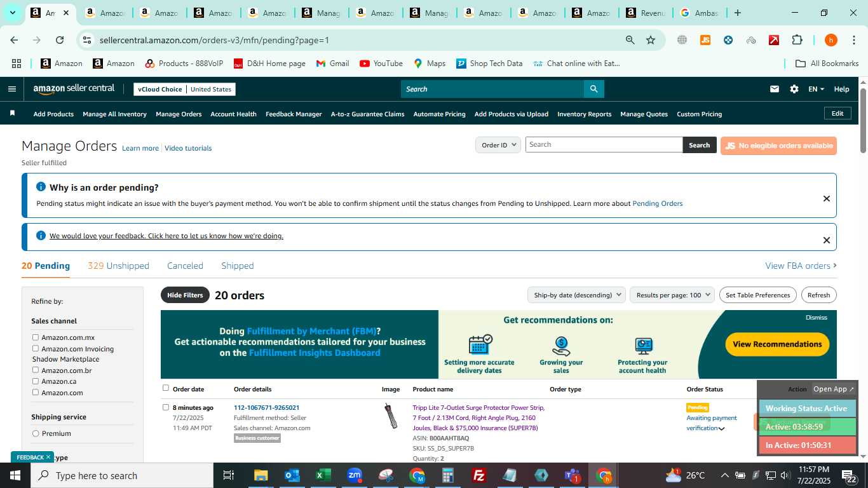Tick checkbox for order 112-1067671-9265021
The height and width of the screenshot is (488, 868).
point(166,407)
